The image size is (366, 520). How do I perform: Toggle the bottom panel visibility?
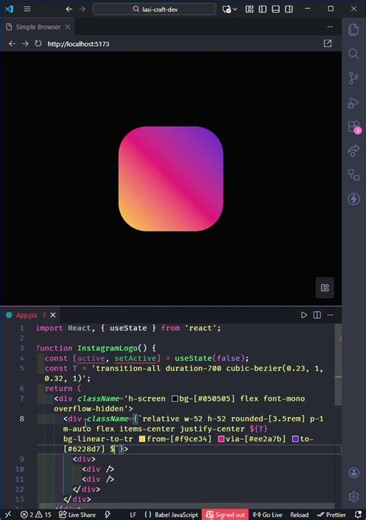point(276,9)
